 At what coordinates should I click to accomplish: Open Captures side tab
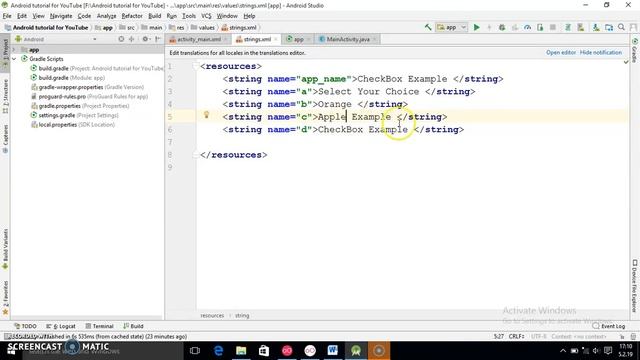[5, 139]
